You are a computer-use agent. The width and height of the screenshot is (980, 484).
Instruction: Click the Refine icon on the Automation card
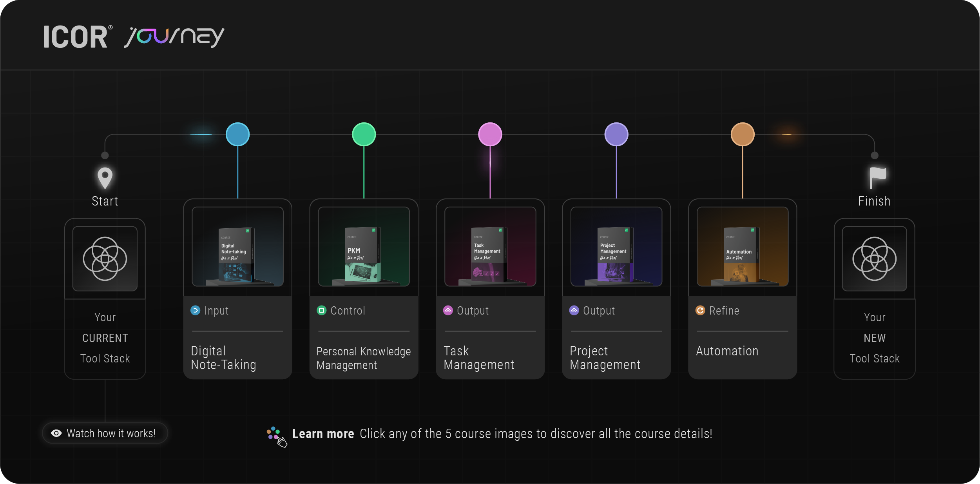(700, 310)
